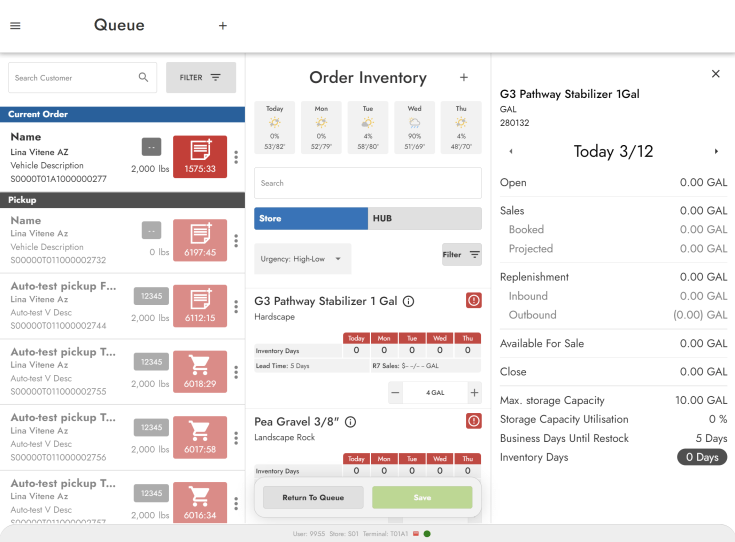The image size is (735, 542).
Task: Open the hamburger navigation menu
Action: click(15, 26)
